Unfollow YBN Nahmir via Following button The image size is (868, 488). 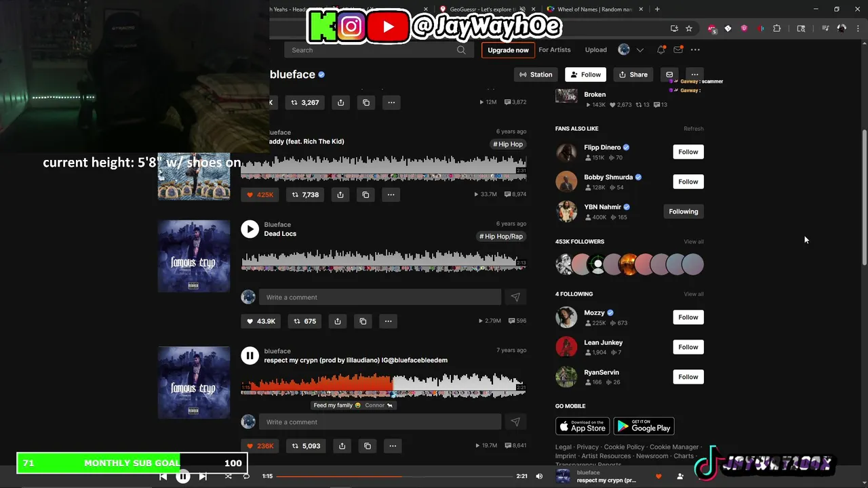tap(684, 211)
